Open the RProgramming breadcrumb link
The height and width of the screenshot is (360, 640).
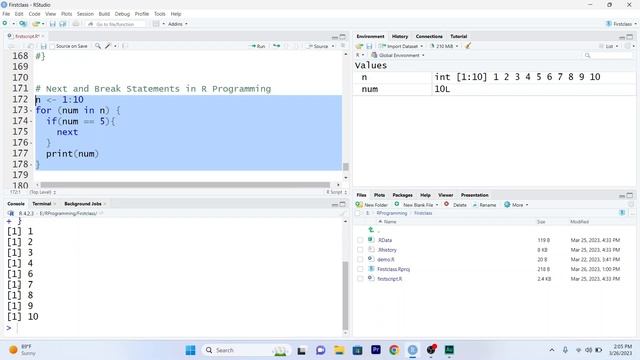[391, 213]
